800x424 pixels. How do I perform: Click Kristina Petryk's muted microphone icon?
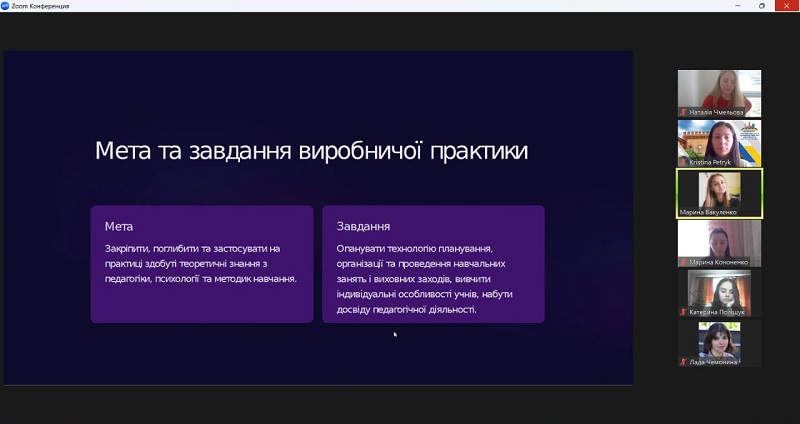pos(684,162)
